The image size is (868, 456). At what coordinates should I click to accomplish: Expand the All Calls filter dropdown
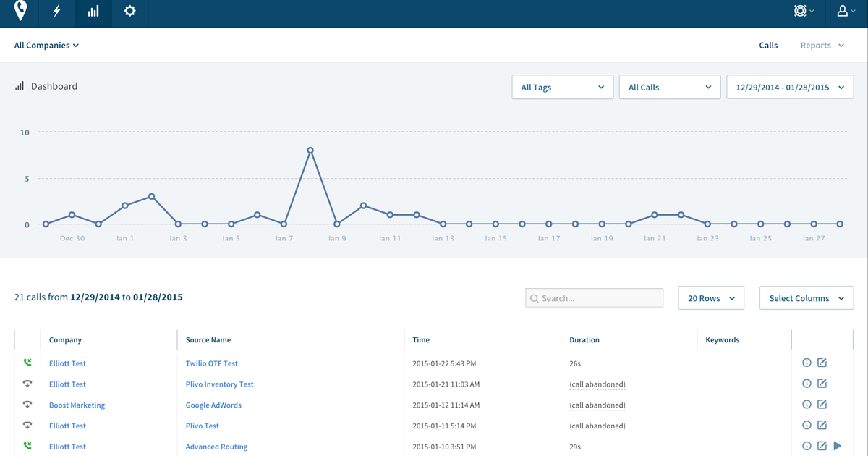click(669, 87)
